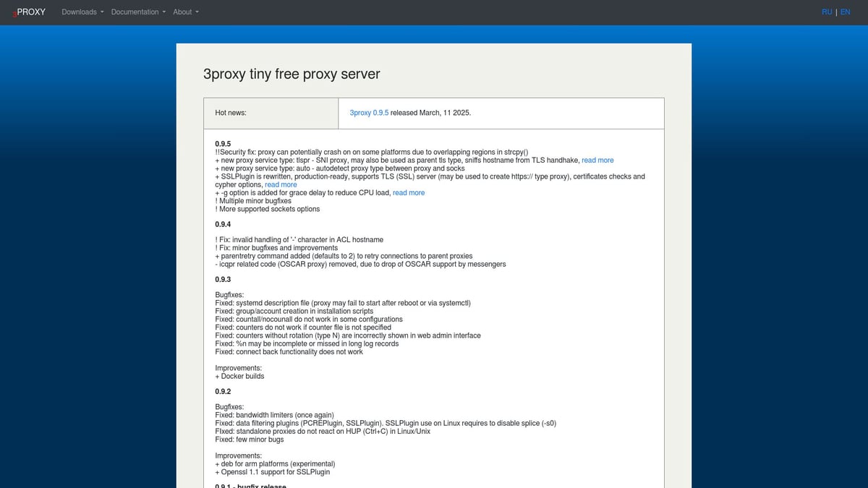This screenshot has width=868, height=488.
Task: Click the icqpr related code removed line
Action: pos(360,264)
